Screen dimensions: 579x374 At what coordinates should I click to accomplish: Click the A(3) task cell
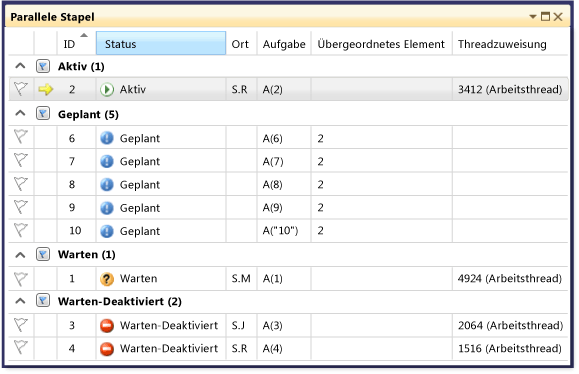pos(284,325)
